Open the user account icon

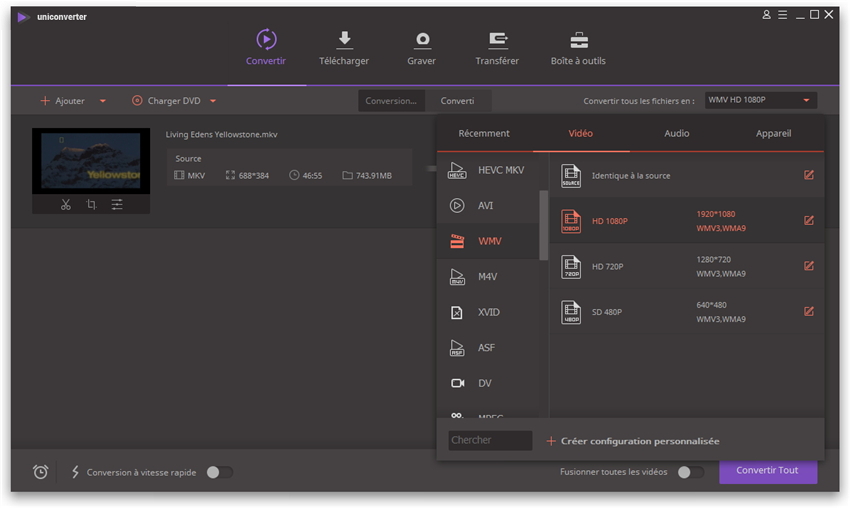[767, 15]
